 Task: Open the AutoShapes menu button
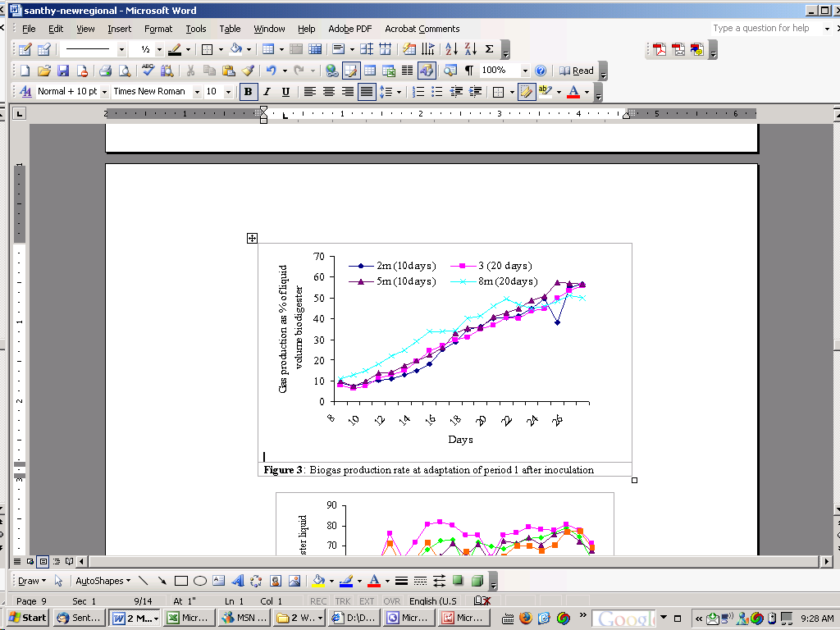(103, 581)
